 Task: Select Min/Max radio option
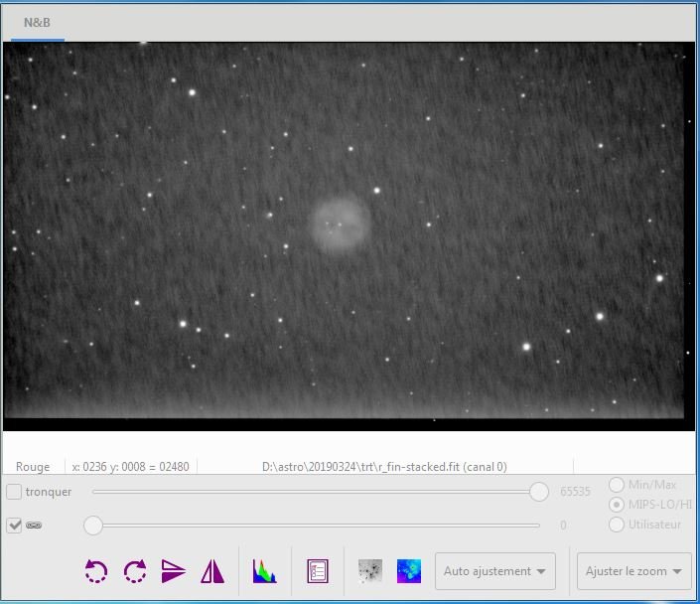(x=616, y=485)
